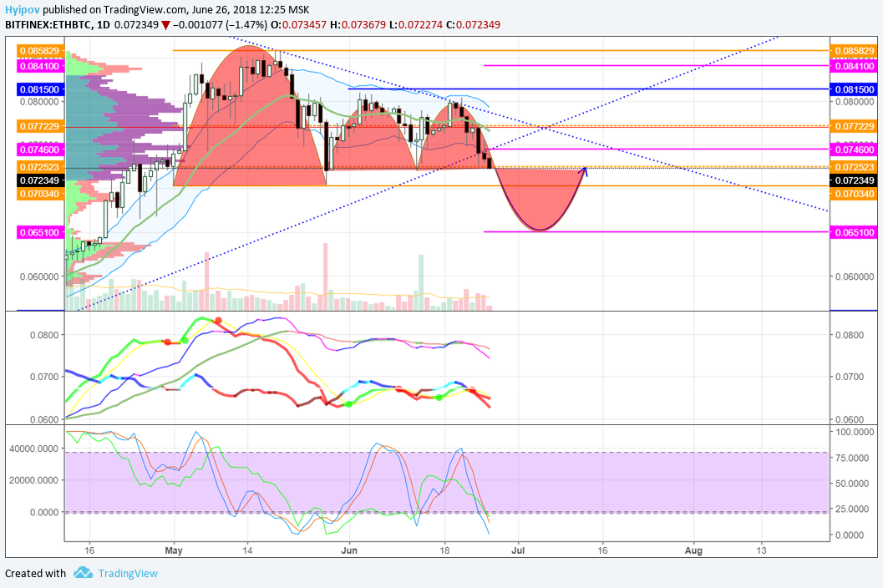883x588 pixels.
Task: Click the change text −0.001077 (−1.47%)
Action: coord(220,25)
